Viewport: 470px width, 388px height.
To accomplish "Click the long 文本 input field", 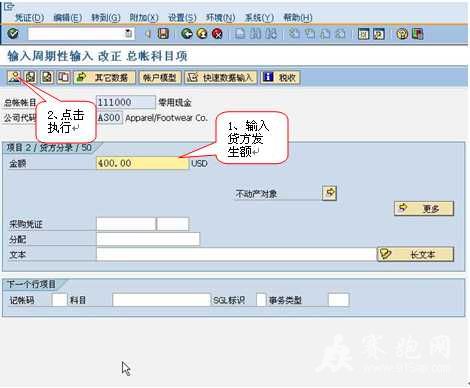I will (x=236, y=254).
